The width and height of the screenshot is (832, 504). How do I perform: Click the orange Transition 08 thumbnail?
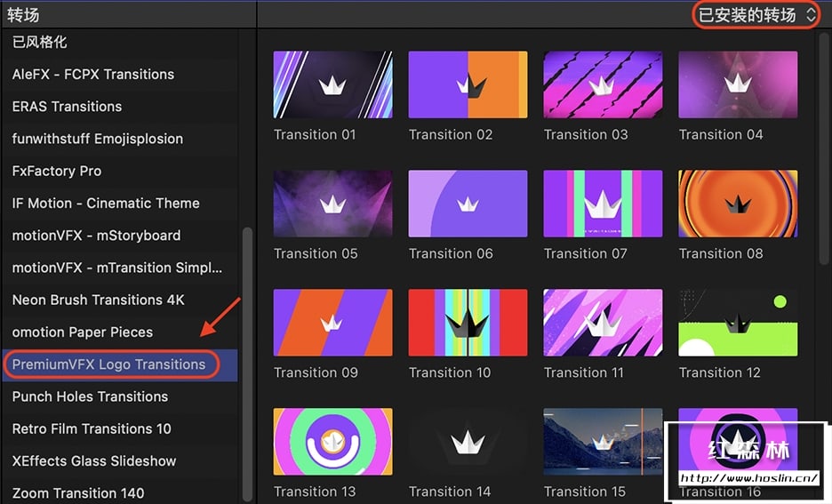click(x=738, y=204)
